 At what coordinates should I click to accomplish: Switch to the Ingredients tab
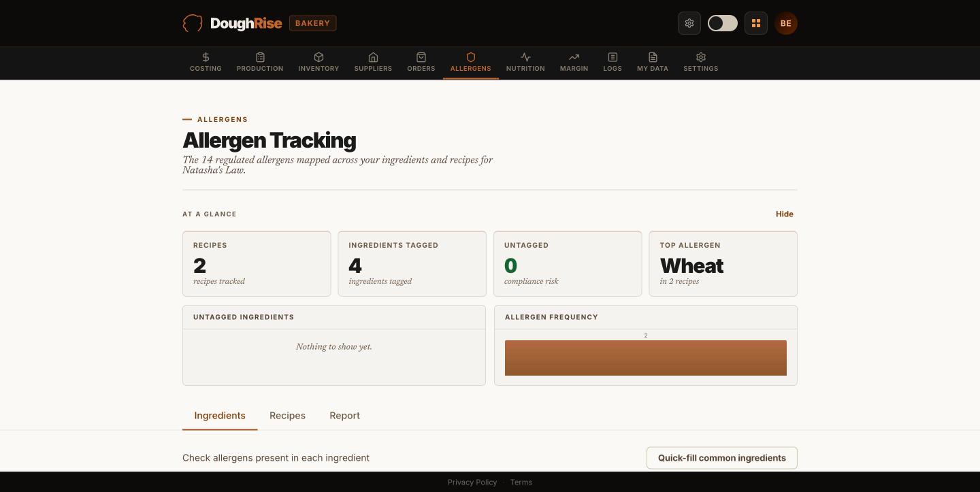pyautogui.click(x=220, y=416)
